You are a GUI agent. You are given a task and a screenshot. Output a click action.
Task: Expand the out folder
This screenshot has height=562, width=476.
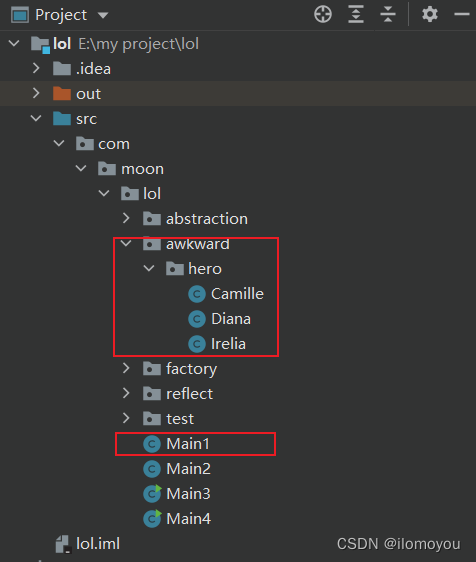point(36,93)
